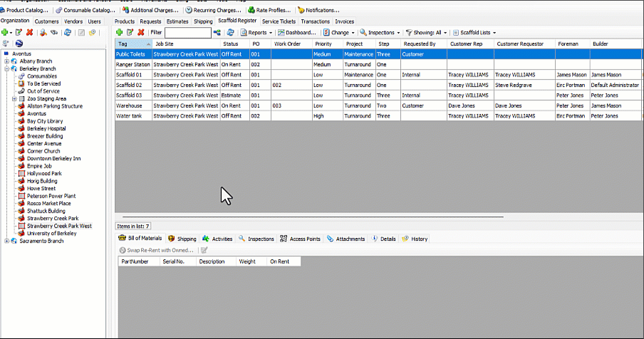Click the red delete icon in scaffold toolbar
644x339 pixels.
[141, 33]
